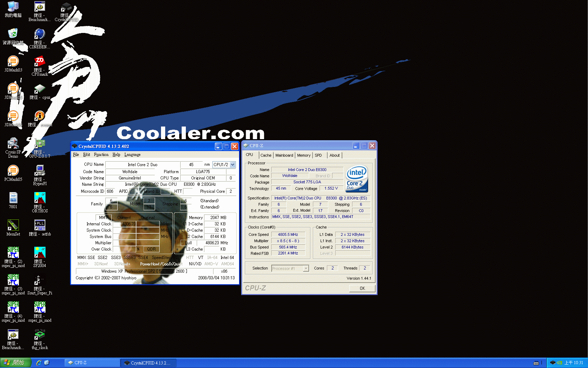Open the super_pi_mod (3) shortcut icon
This screenshot has width=588, height=368.
[x=13, y=285]
